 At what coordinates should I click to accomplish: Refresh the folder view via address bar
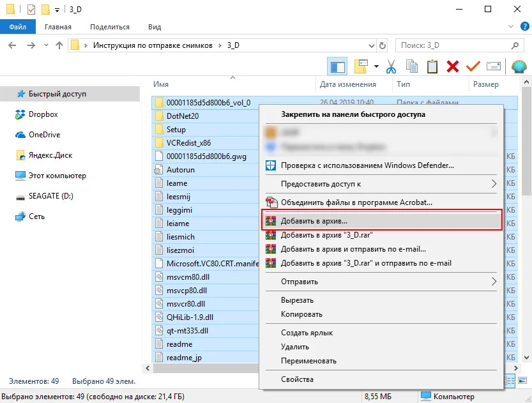pos(382,45)
